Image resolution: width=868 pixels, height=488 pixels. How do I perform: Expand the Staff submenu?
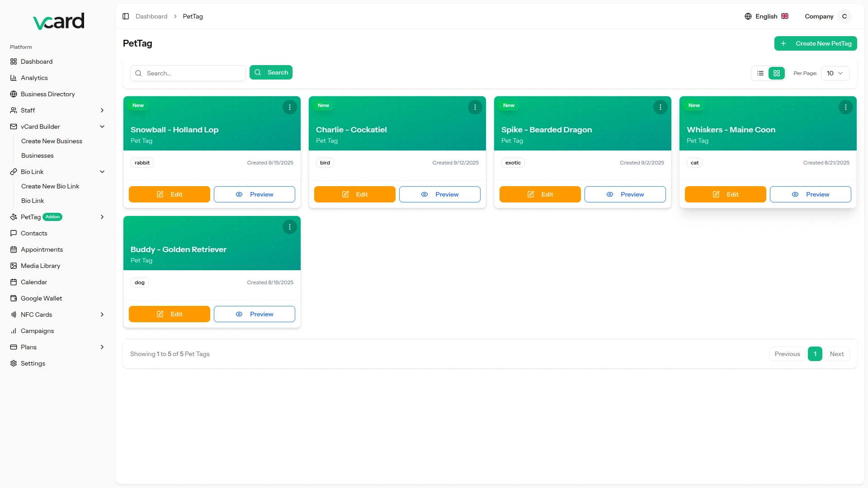(102, 110)
